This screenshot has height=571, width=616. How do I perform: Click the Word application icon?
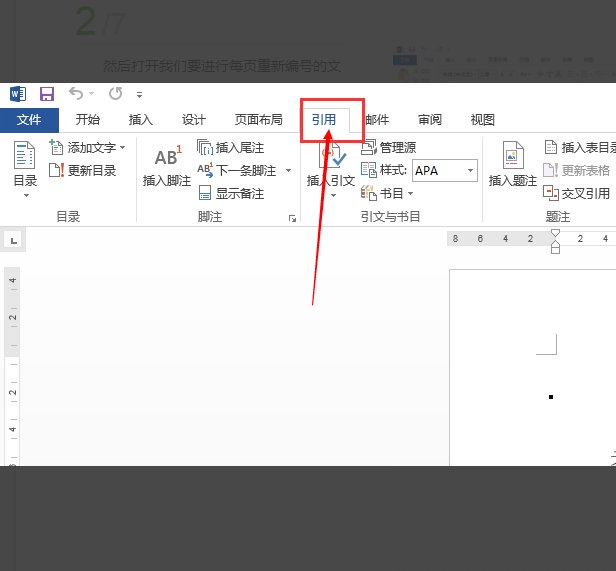point(18,94)
